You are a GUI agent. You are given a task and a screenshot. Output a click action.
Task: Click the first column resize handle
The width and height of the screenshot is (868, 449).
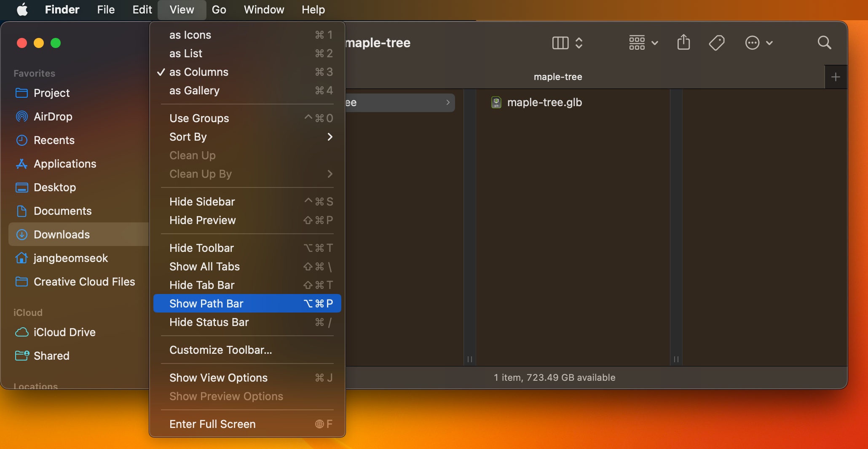469,359
